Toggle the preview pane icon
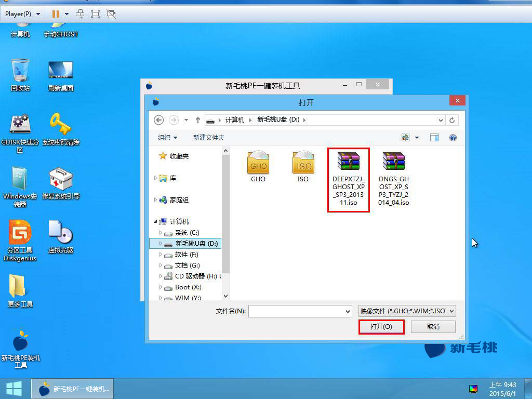Image resolution: width=532 pixels, height=399 pixels. click(x=434, y=137)
